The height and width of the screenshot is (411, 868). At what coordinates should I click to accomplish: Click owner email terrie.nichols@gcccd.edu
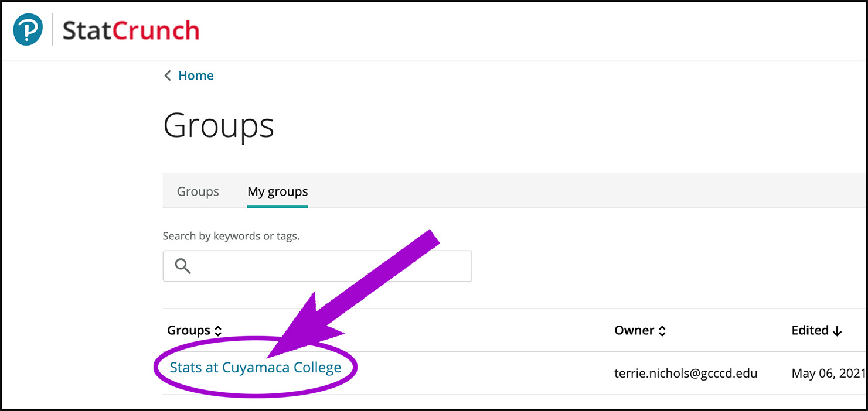686,373
